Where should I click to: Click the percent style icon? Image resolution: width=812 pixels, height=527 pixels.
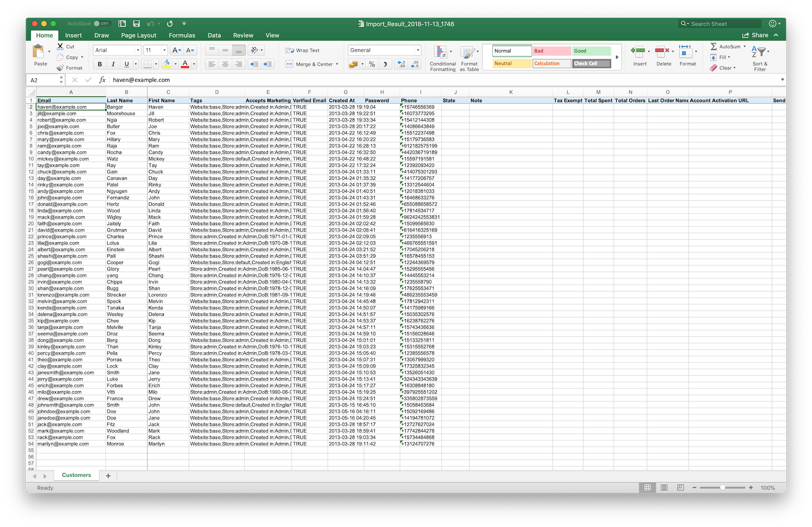tap(372, 64)
